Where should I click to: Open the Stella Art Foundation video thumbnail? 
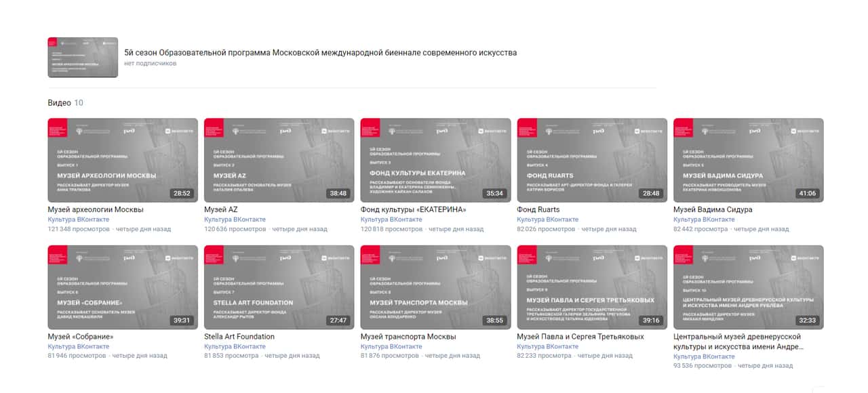pyautogui.click(x=279, y=287)
